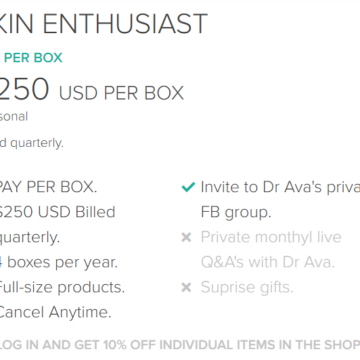Click the SKIN ENTHUSIAST plan heading
This screenshot has width=360, height=360.
tap(104, 24)
